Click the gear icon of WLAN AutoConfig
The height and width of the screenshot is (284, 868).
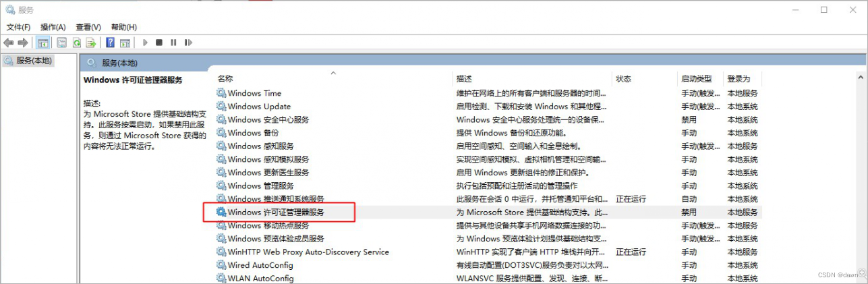click(x=221, y=278)
